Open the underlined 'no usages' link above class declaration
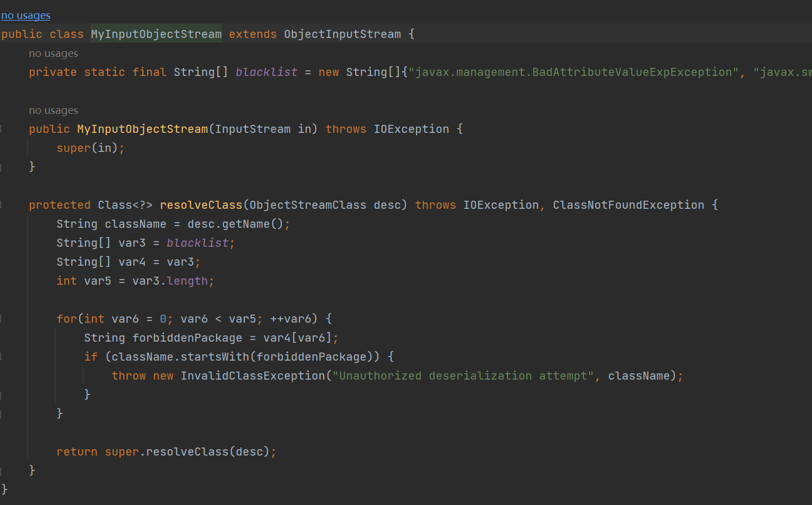Viewport: 812px width, 505px height. tap(26, 16)
